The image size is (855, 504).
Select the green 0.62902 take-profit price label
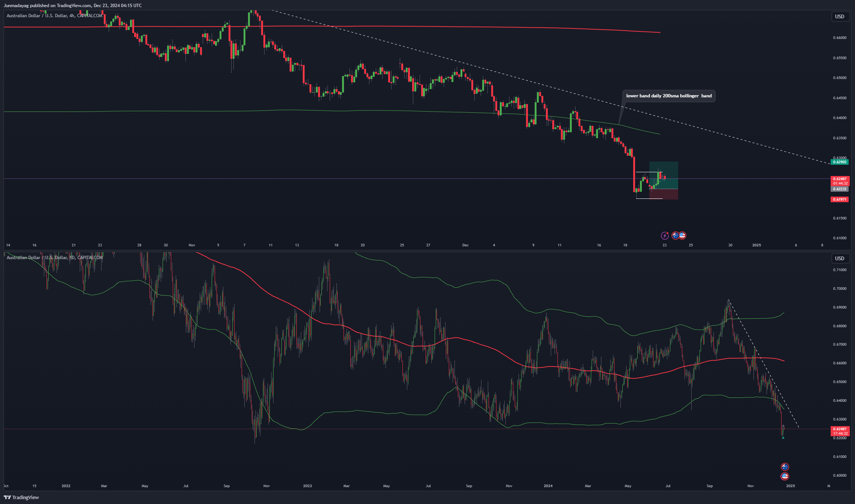(840, 162)
